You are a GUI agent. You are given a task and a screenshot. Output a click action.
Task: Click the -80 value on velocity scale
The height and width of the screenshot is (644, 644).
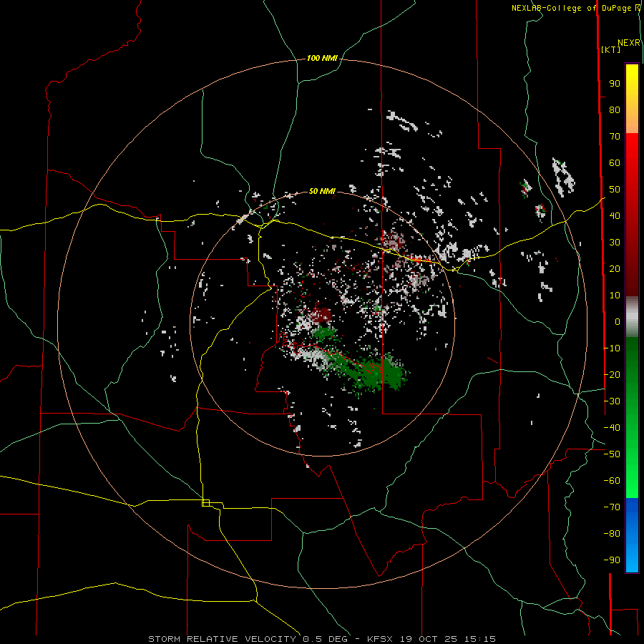(612, 534)
